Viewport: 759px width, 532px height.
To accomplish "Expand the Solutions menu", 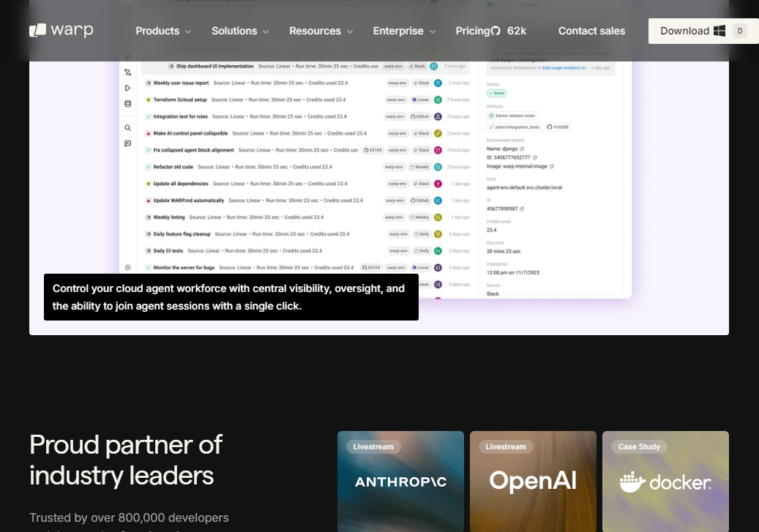I will click(x=239, y=31).
